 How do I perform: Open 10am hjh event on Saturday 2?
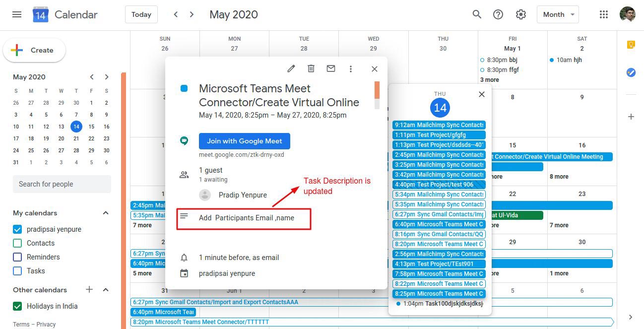pyautogui.click(x=566, y=60)
